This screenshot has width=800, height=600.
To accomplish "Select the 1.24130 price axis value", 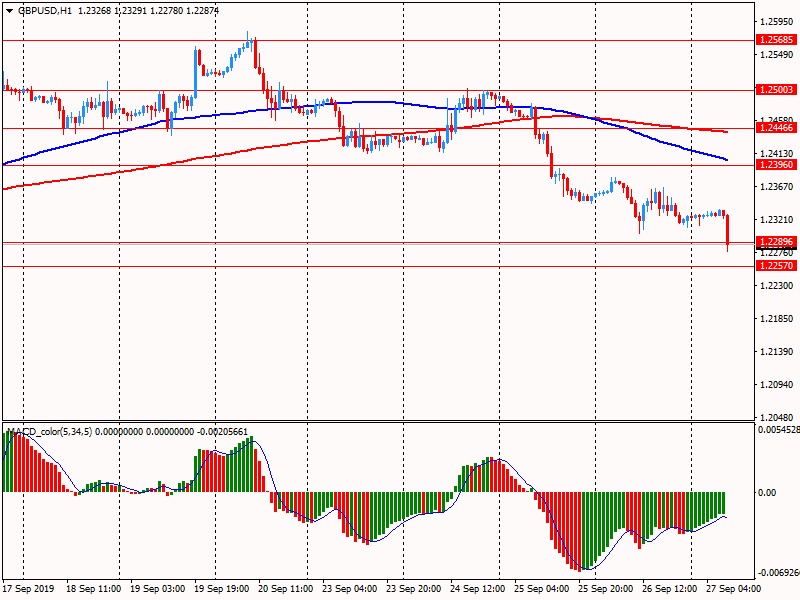I will pyautogui.click(x=777, y=154).
